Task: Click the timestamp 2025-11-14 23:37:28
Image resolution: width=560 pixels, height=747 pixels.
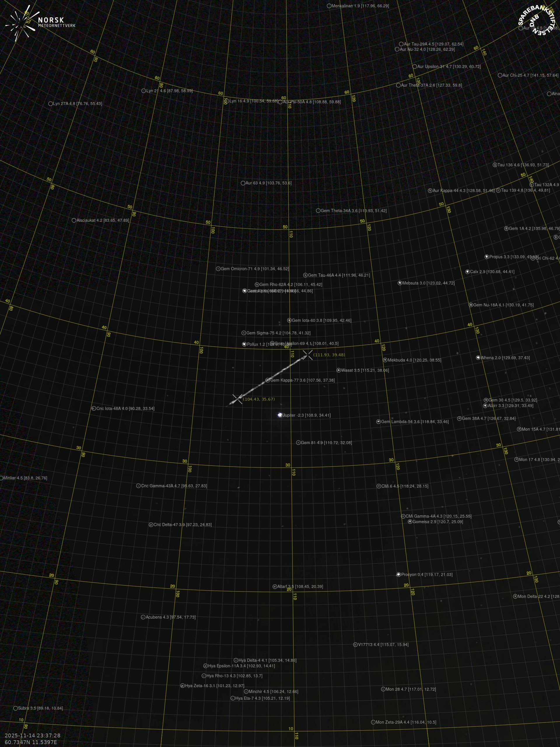Action: coord(32,736)
